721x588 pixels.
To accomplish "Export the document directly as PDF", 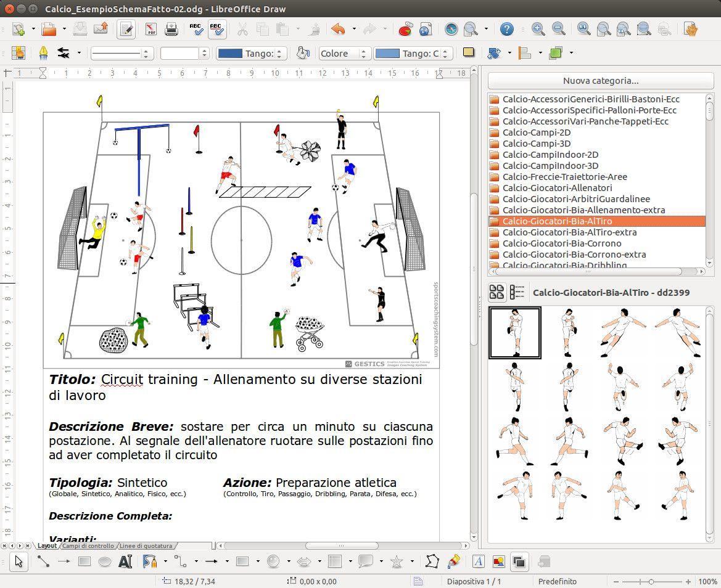I will pyautogui.click(x=150, y=29).
